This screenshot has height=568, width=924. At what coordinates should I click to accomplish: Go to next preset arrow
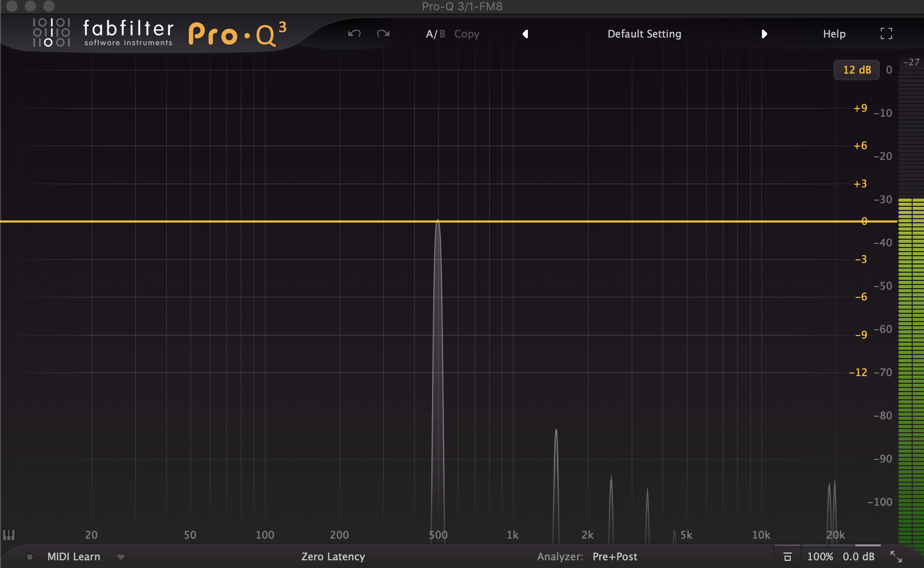point(764,34)
